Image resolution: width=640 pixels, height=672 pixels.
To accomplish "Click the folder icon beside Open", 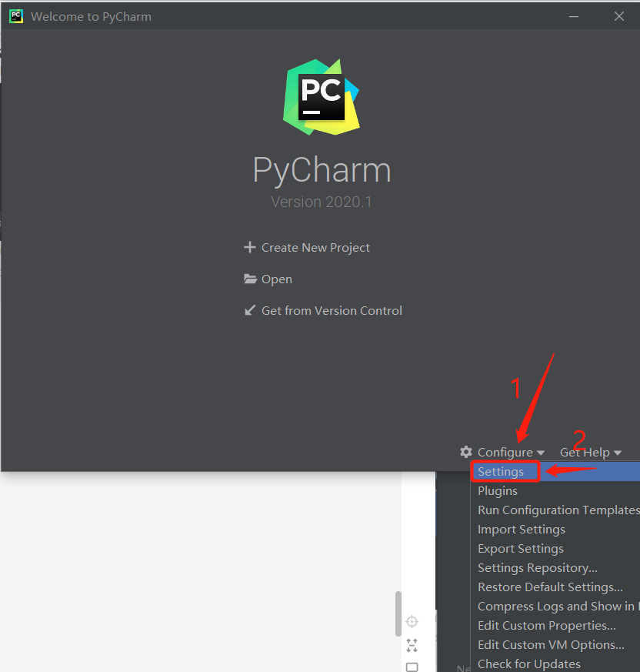I will point(250,279).
